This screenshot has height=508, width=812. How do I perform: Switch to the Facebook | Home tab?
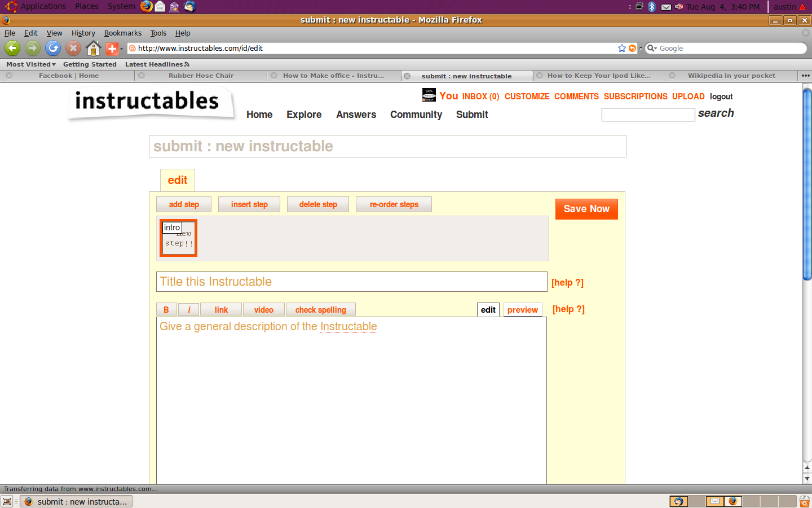pyautogui.click(x=68, y=76)
